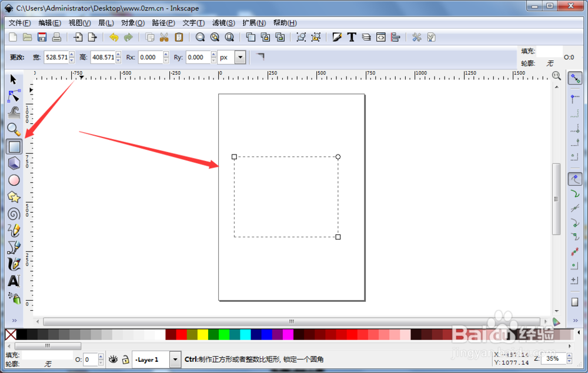This screenshot has width=588, height=373.
Task: Open color management toggle icon
Action: pyautogui.click(x=556, y=321)
